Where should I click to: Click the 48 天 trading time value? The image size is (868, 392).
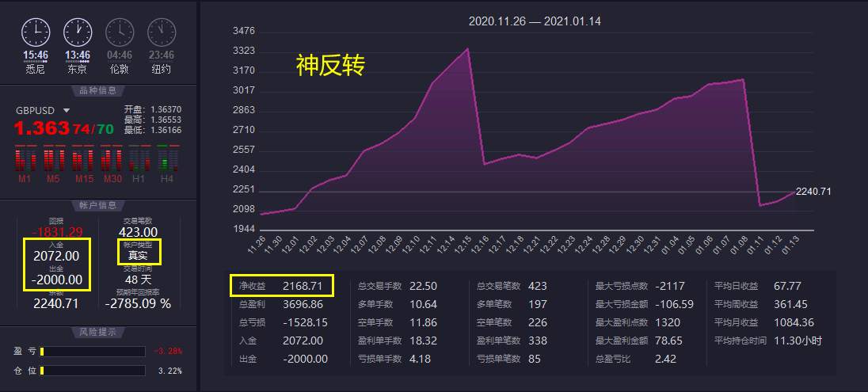(x=138, y=280)
